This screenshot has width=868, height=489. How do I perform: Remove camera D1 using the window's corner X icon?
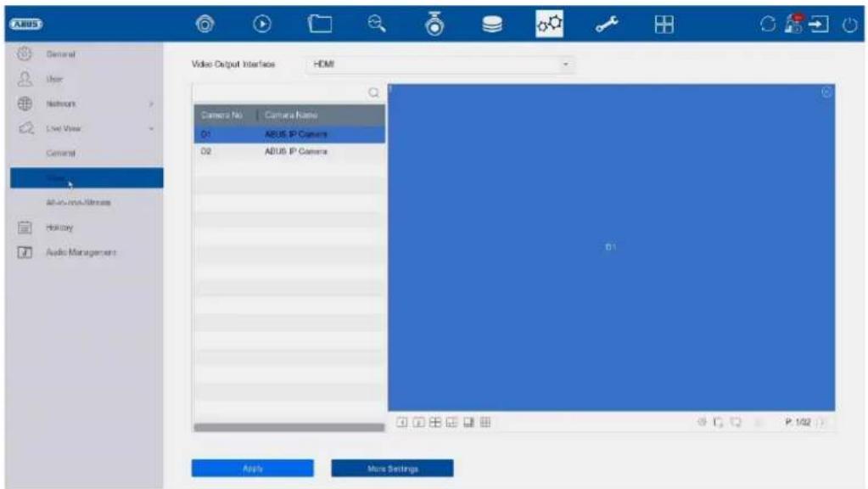(826, 93)
